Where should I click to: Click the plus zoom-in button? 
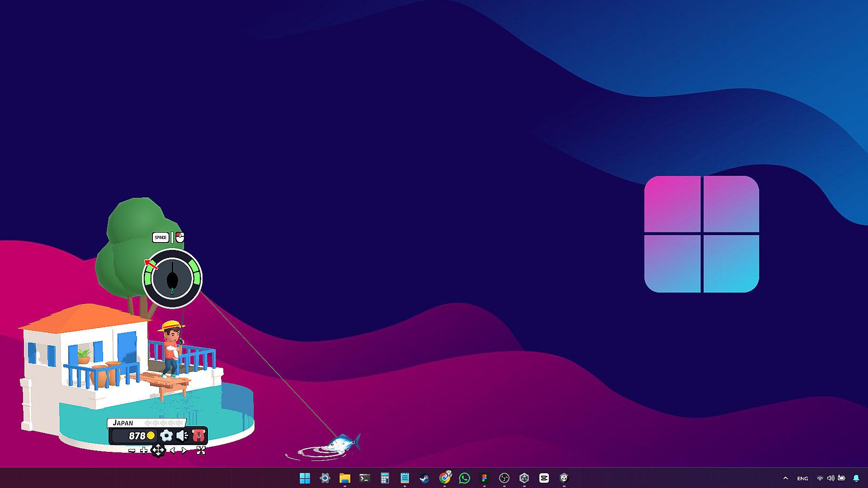click(144, 450)
